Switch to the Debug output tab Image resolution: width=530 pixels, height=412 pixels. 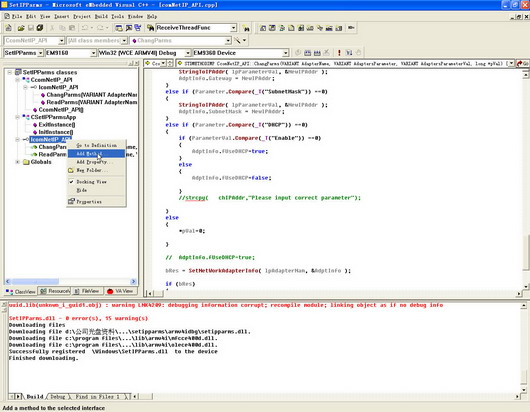point(58,396)
